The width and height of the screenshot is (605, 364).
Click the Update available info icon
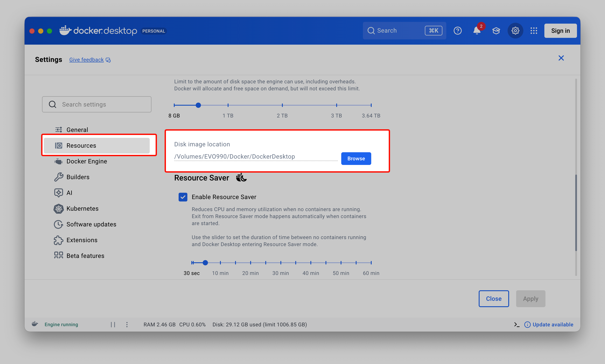pos(528,324)
